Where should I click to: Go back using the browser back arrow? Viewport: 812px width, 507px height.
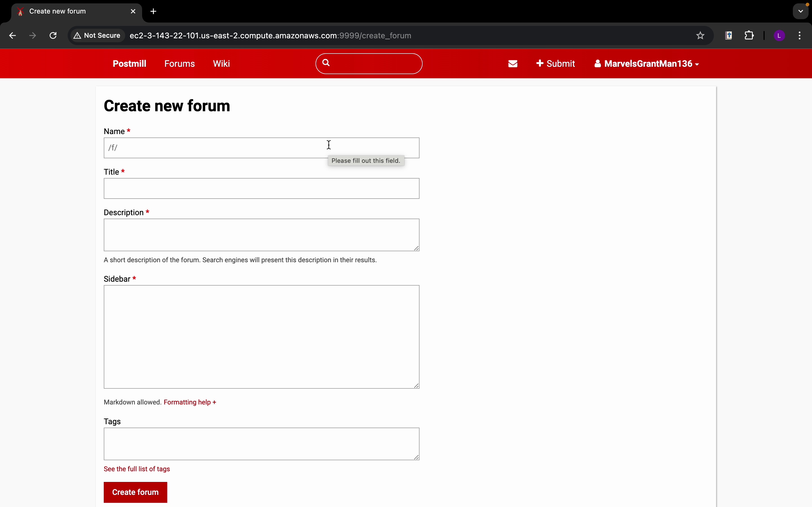12,35
